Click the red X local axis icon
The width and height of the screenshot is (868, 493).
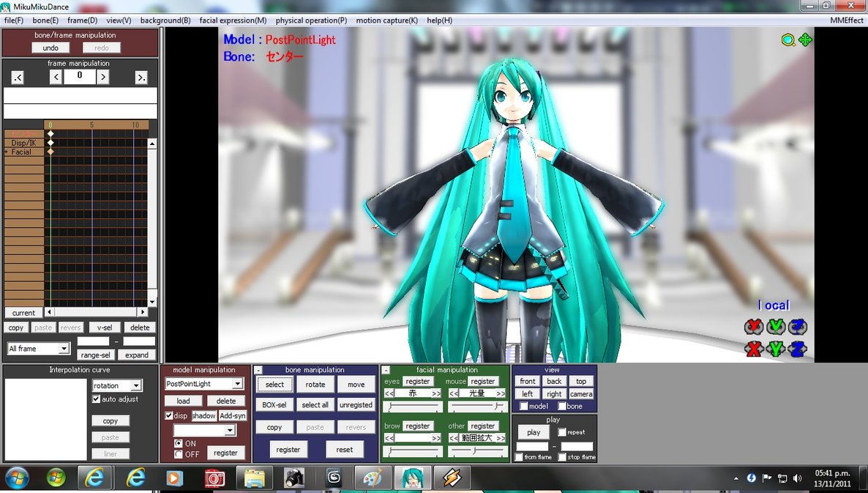[754, 327]
